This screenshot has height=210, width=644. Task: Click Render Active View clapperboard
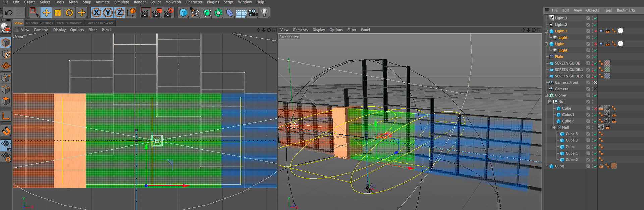[x=145, y=13]
